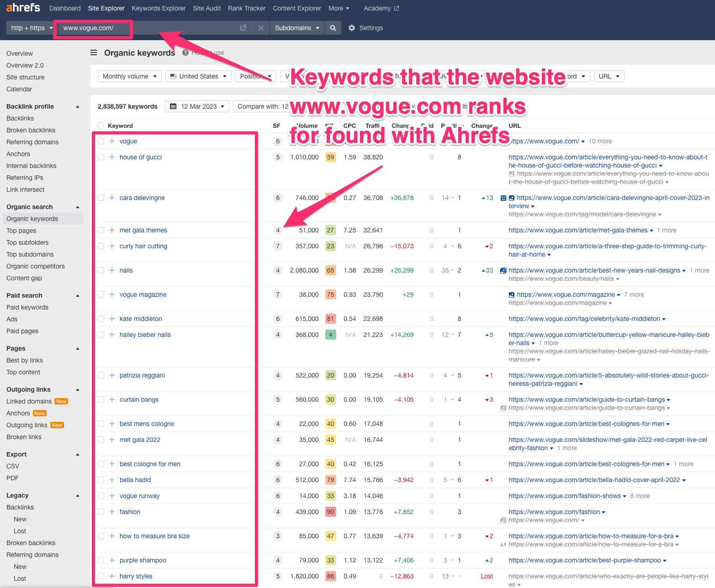Open the United States country dropdown
Image resolution: width=715 pixels, height=588 pixels.
click(198, 76)
